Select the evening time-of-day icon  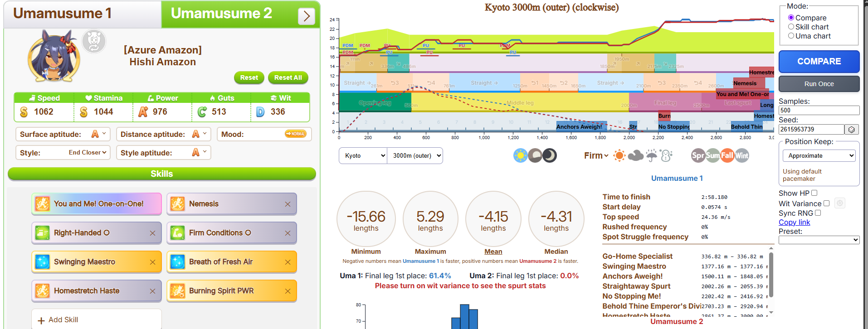click(535, 156)
